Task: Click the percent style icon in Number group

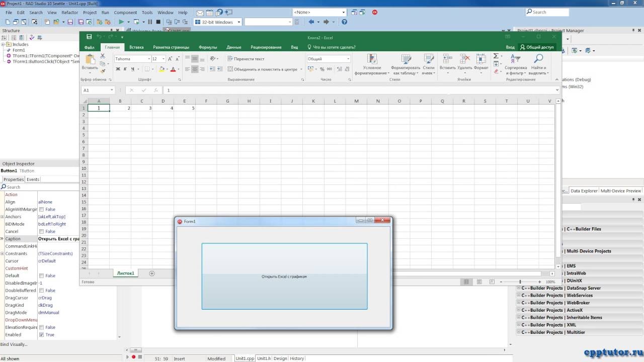Action: [322, 69]
